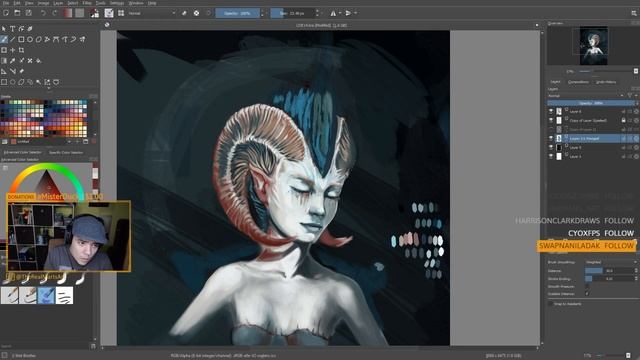The width and height of the screenshot is (640, 360).
Task: Select the calligraphy tool
Action: (30, 29)
